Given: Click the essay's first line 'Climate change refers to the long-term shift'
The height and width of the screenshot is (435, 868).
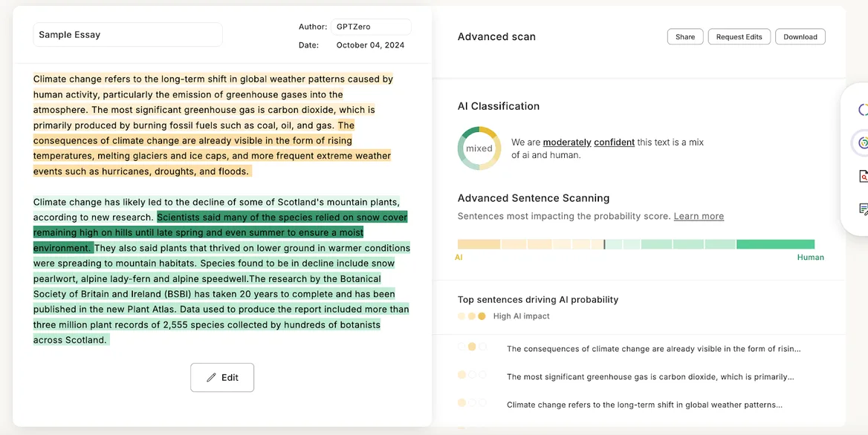Looking at the screenshot, I should (213, 79).
